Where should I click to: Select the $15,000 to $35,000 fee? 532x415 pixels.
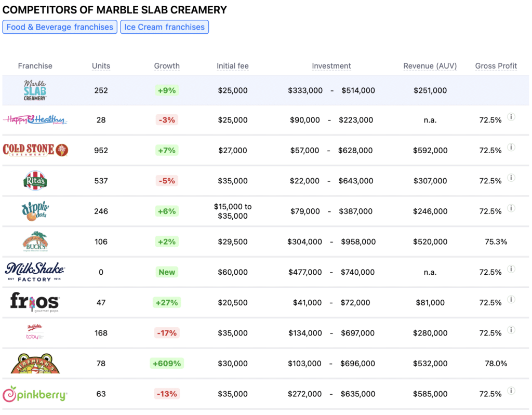tap(233, 211)
